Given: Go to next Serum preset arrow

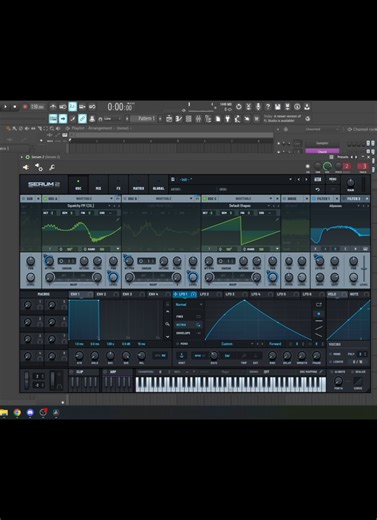Looking at the screenshot, I should pos(306,179).
